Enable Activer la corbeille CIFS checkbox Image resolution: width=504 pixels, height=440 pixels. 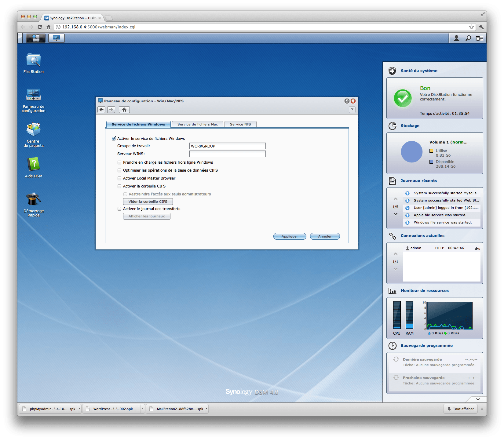119,186
